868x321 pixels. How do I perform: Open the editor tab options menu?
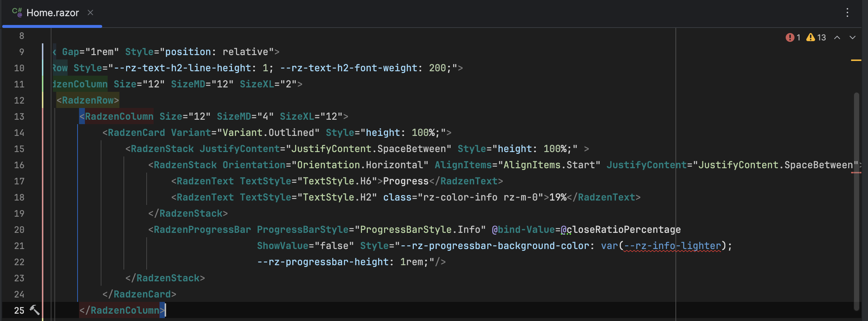847,13
